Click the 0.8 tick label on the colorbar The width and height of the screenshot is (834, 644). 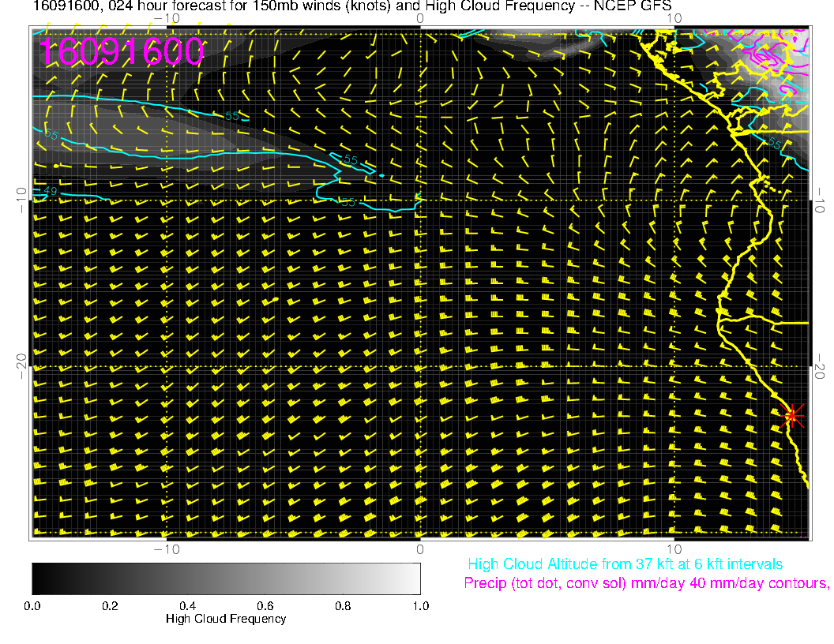343,606
